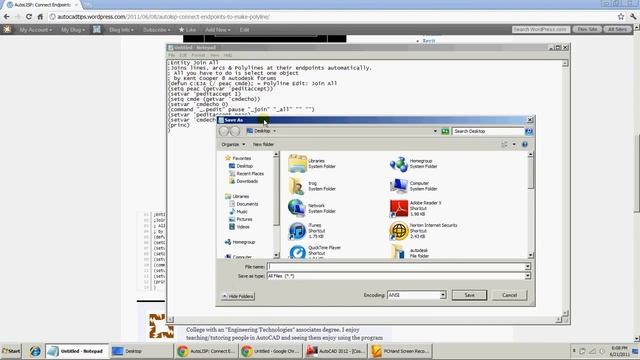Select the Homegroup system folder icon
This screenshot has height=360, width=640.
398,164
